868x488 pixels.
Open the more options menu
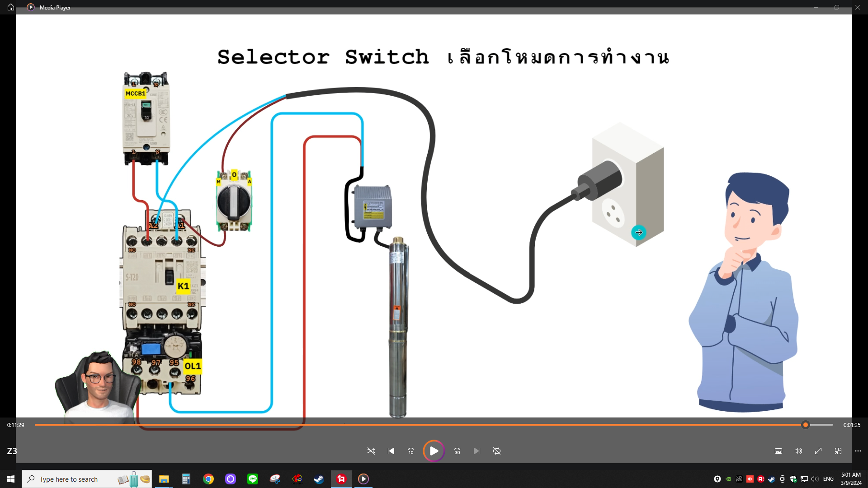(x=858, y=451)
